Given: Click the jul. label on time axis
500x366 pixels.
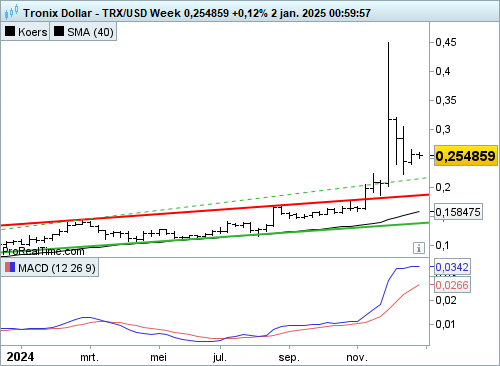Looking at the screenshot, I should (x=220, y=357).
